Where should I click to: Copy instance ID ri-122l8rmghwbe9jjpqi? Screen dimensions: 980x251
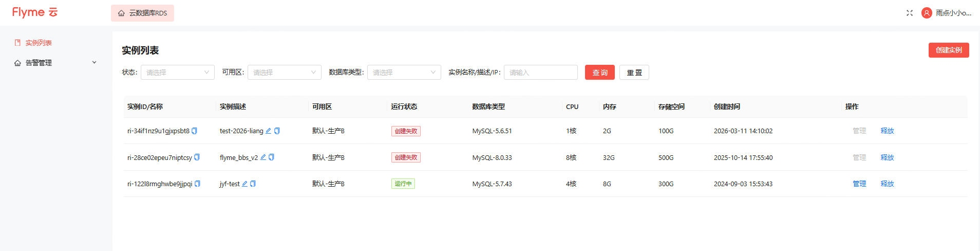click(197, 184)
